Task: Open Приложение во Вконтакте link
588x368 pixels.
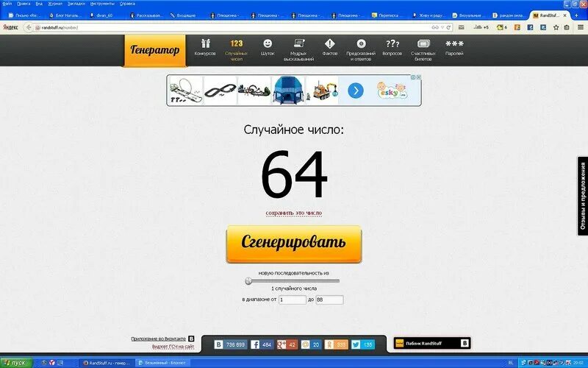Action: [x=158, y=339]
